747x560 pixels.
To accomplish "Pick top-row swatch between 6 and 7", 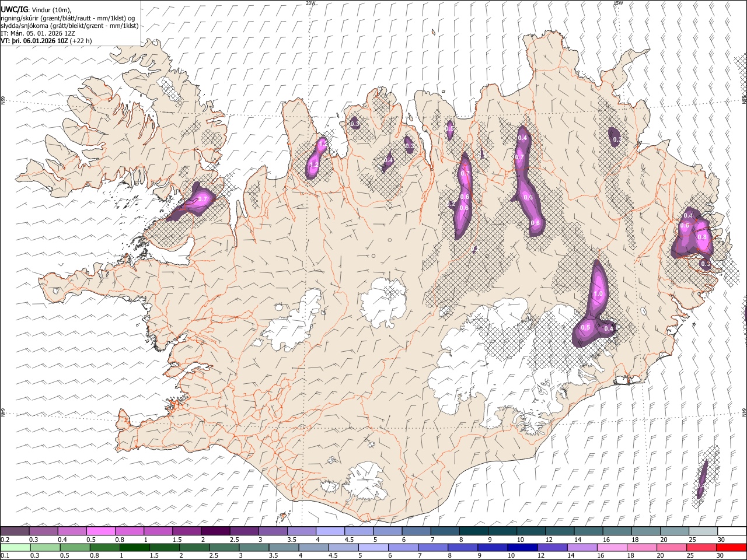I will [x=416, y=531].
